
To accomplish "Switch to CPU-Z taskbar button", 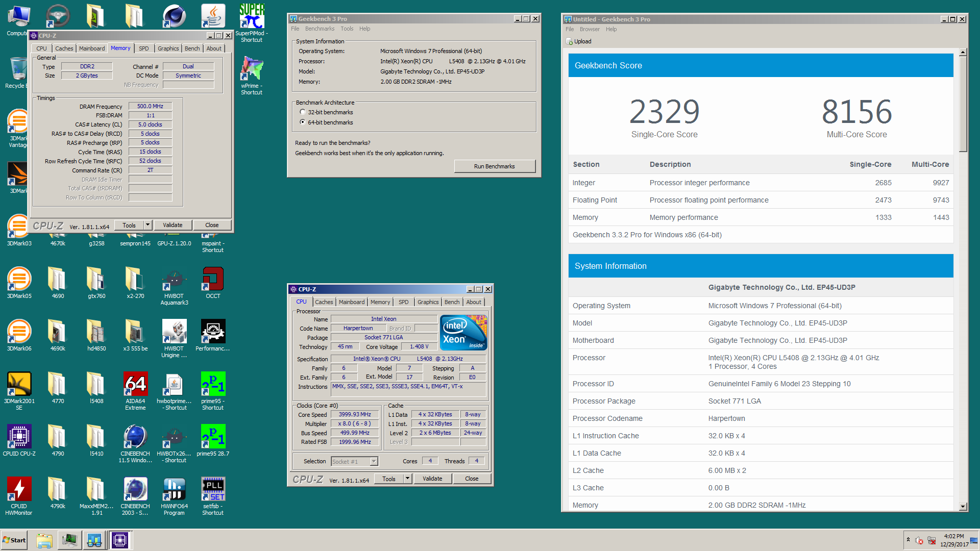I will tap(120, 540).
